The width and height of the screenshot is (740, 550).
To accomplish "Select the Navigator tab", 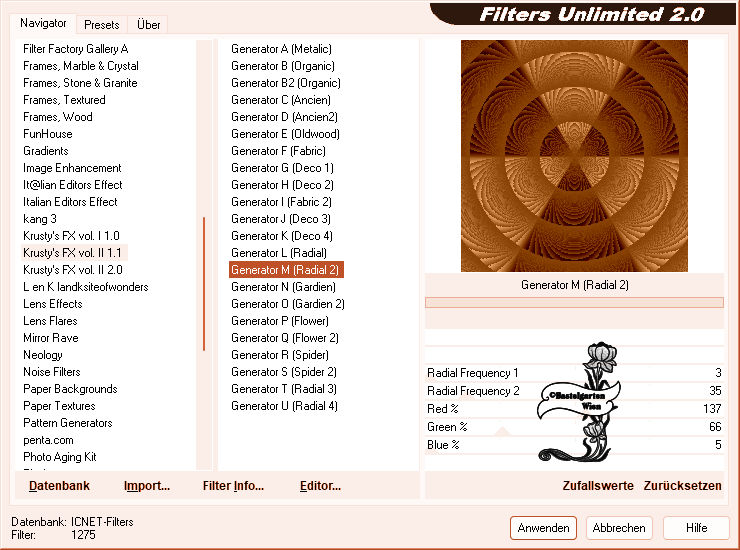I will coord(43,23).
